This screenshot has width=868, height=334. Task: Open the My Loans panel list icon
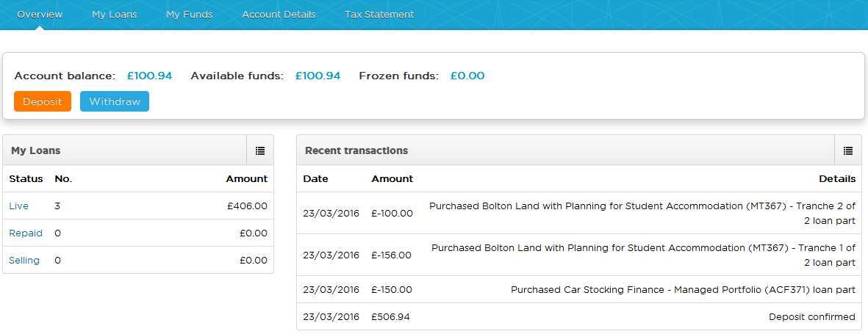260,150
